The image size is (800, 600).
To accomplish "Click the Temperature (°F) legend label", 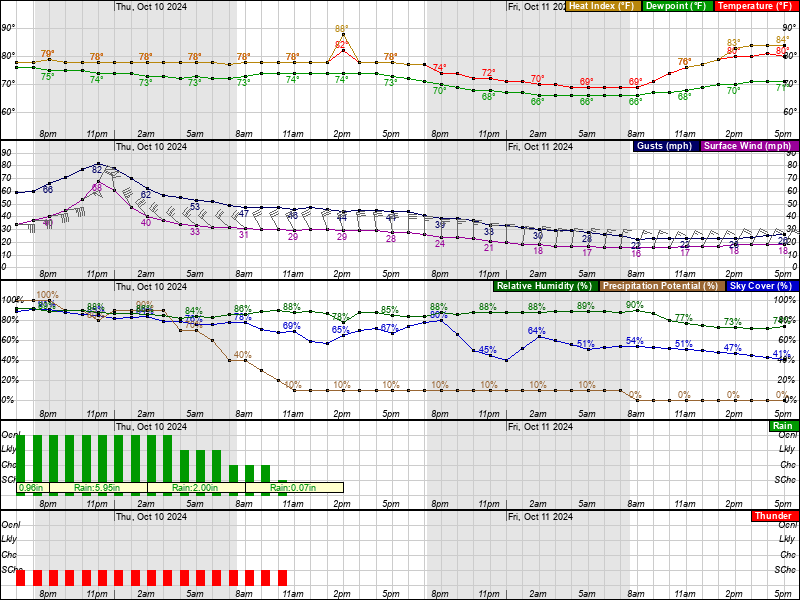I will pyautogui.click(x=757, y=6).
